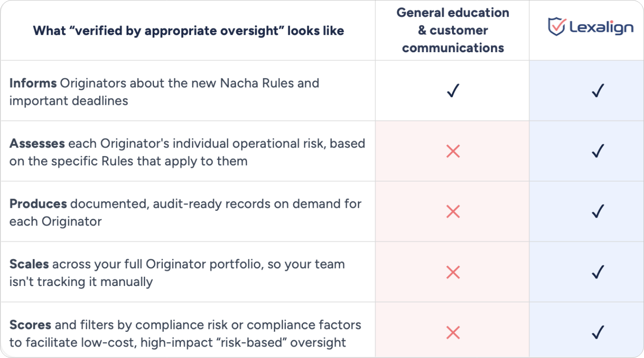
Task: Select the 'verified by appropriate oversight' header text
Action: 188,30
